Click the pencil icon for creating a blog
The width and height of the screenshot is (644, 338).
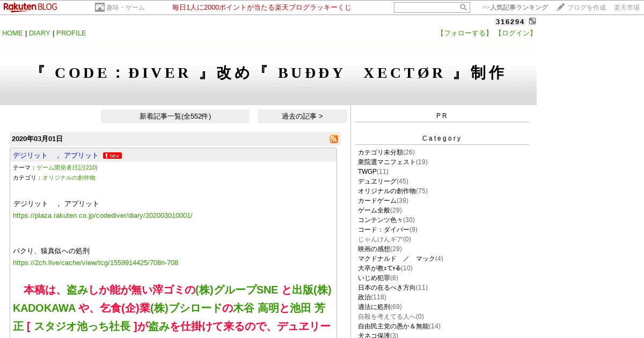(561, 8)
